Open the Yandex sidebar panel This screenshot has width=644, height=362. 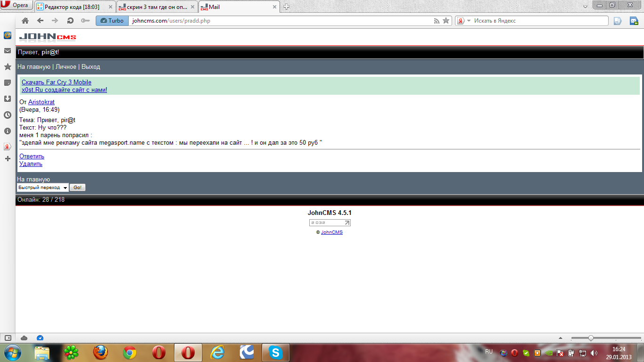(8, 147)
